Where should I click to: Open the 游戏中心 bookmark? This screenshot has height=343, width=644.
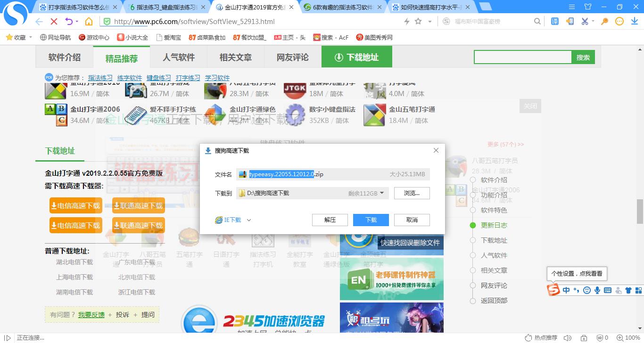(x=94, y=37)
